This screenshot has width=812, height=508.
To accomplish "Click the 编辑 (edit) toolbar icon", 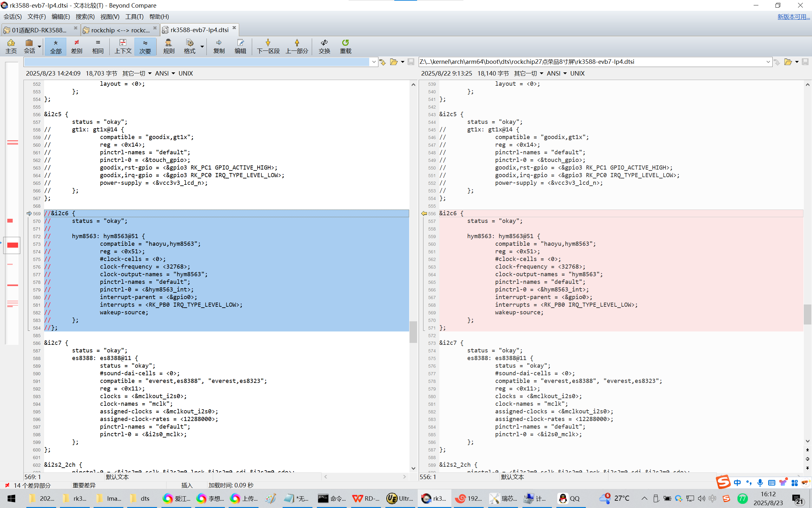I will (240, 46).
